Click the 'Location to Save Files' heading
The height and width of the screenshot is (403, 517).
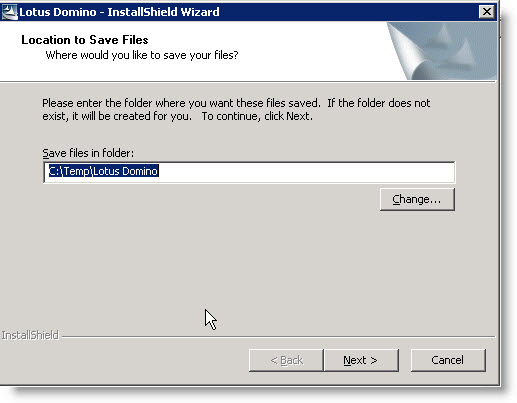[x=85, y=40]
